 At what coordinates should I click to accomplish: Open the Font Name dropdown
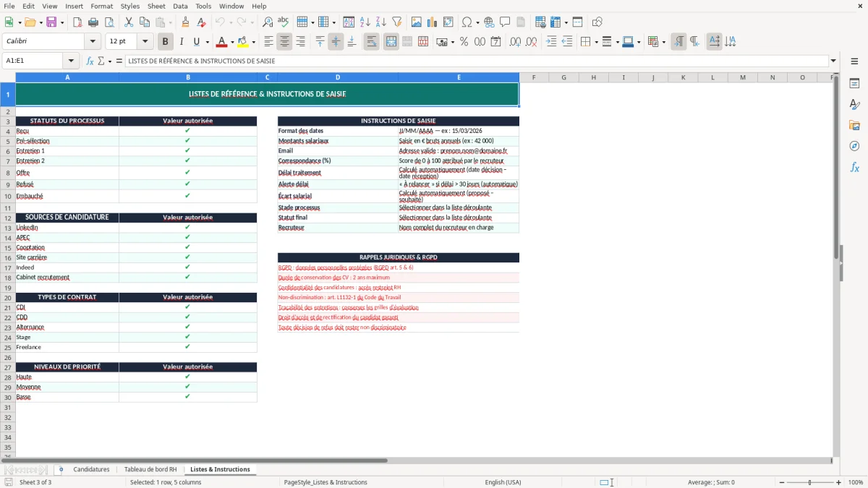[x=93, y=42]
